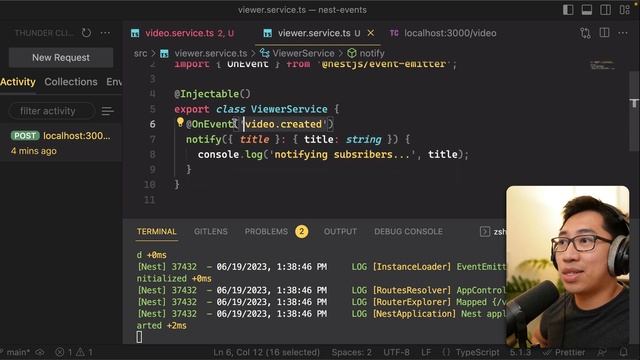
Task: Switch to the Collections tab
Action: tap(71, 82)
